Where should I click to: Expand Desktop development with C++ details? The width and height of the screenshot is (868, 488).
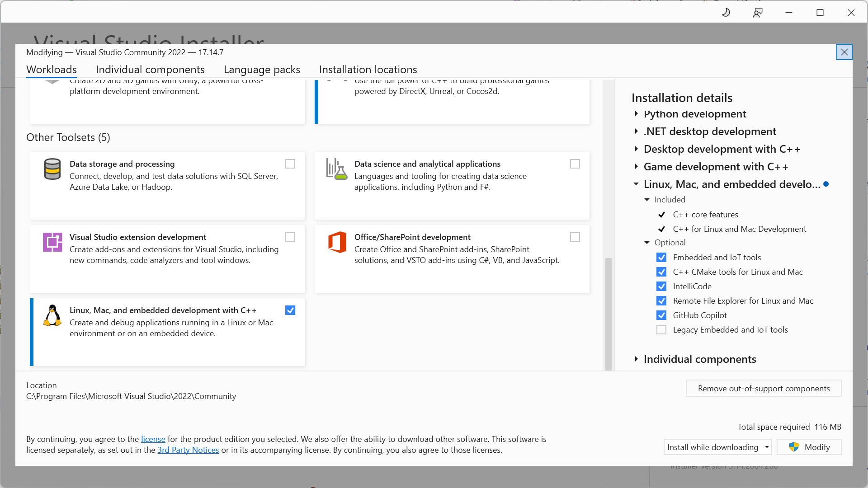[636, 149]
